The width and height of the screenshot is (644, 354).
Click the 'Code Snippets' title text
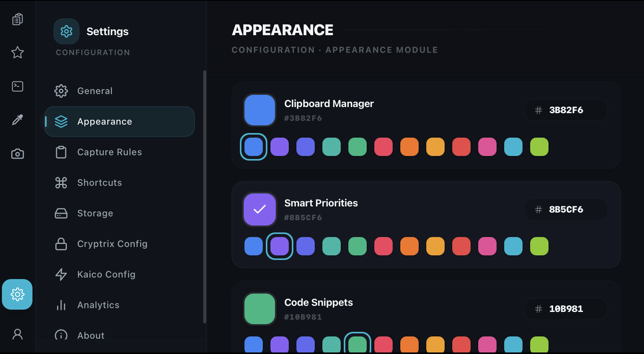coord(319,302)
